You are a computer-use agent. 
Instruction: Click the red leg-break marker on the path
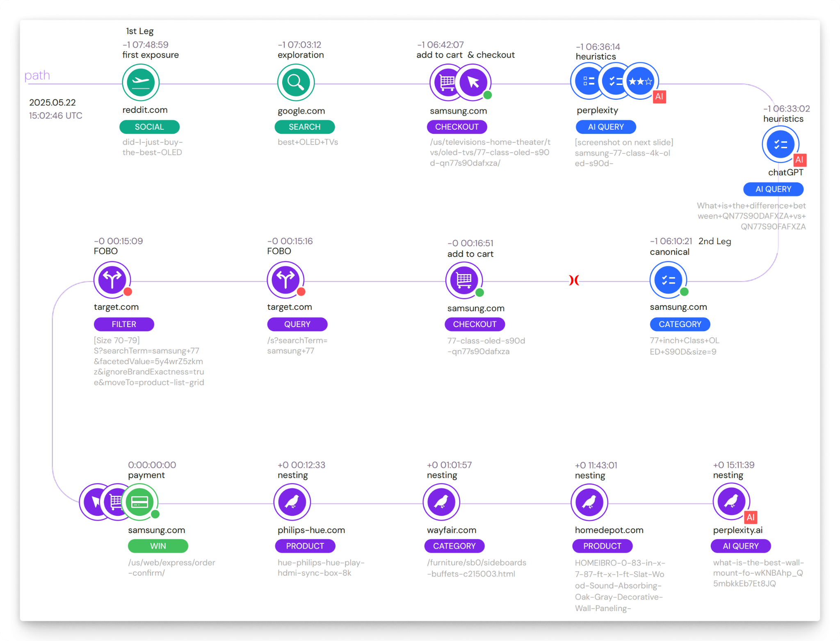(x=574, y=280)
